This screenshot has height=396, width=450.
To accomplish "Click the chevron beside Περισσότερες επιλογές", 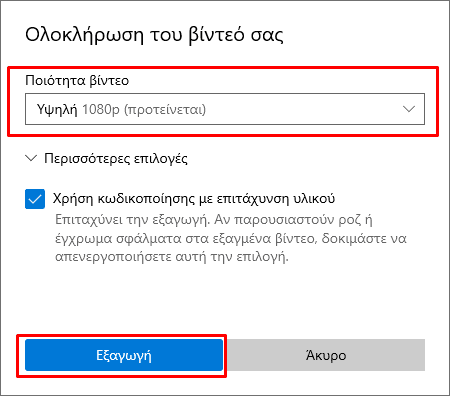I will coord(31,158).
